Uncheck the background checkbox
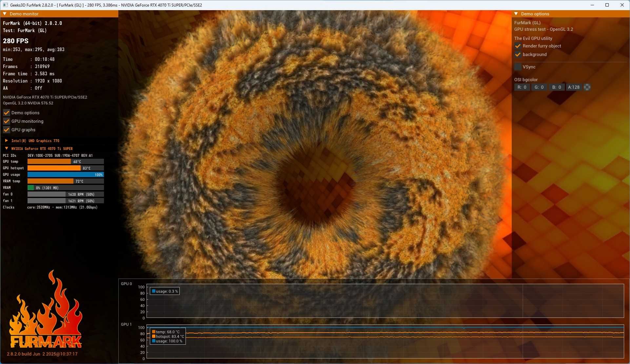The image size is (630, 364). pos(518,54)
